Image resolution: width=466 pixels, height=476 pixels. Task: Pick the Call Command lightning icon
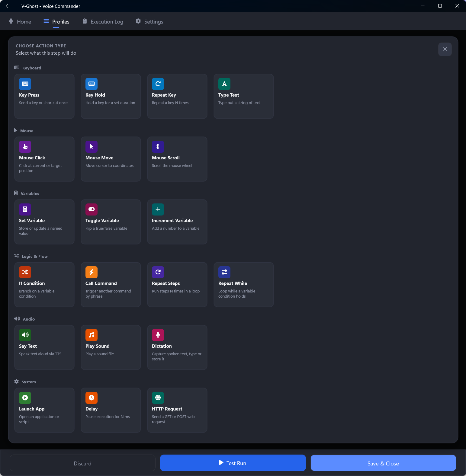click(x=92, y=272)
